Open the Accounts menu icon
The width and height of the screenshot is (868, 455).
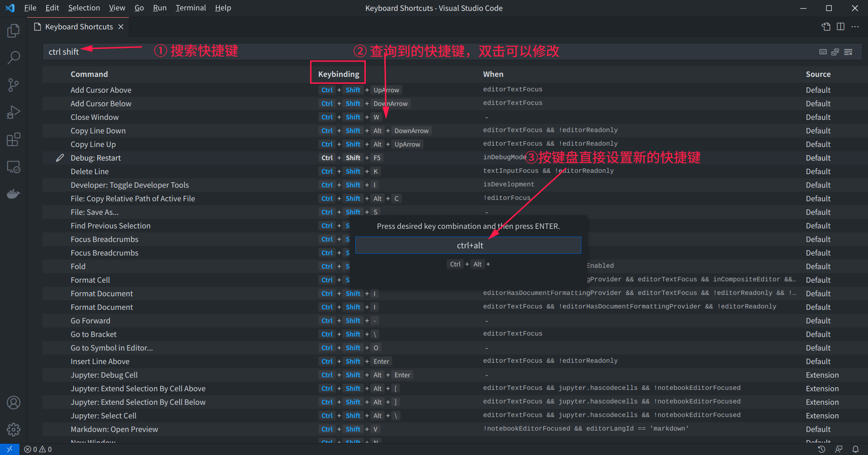tap(14, 403)
